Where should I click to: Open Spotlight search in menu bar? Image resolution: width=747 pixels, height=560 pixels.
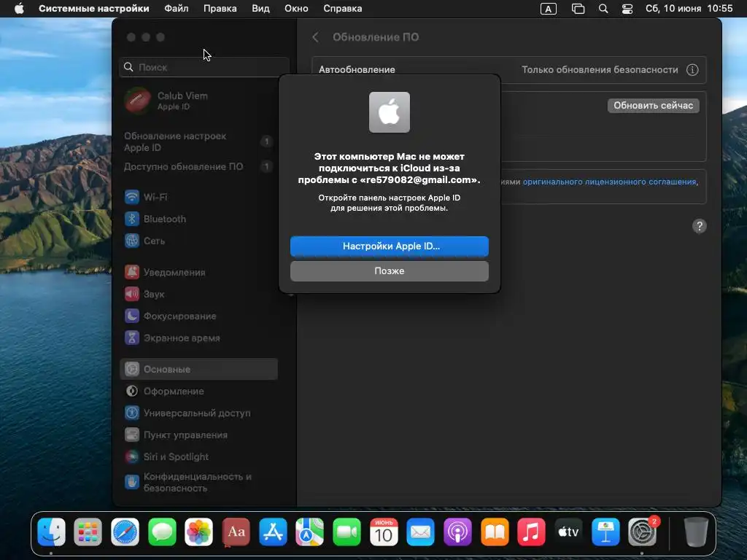pos(603,9)
